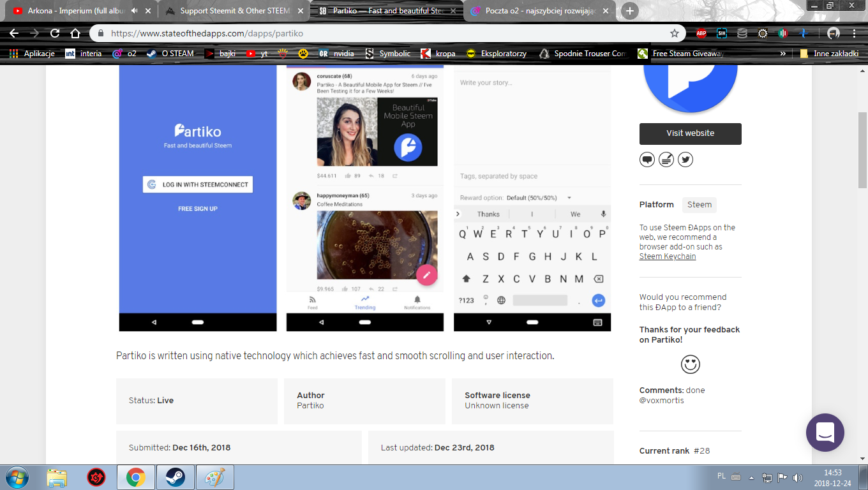Click the Chrome profile avatar icon
The height and width of the screenshot is (490, 868).
tap(834, 33)
